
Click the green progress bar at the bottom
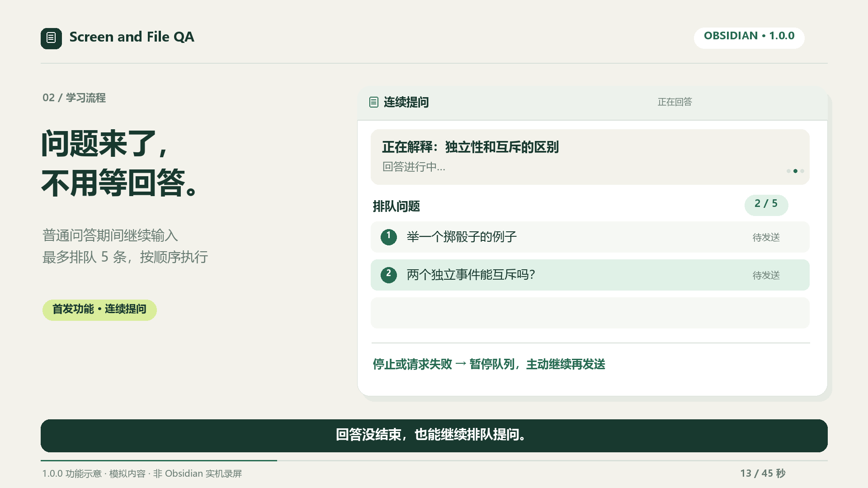tap(159, 460)
